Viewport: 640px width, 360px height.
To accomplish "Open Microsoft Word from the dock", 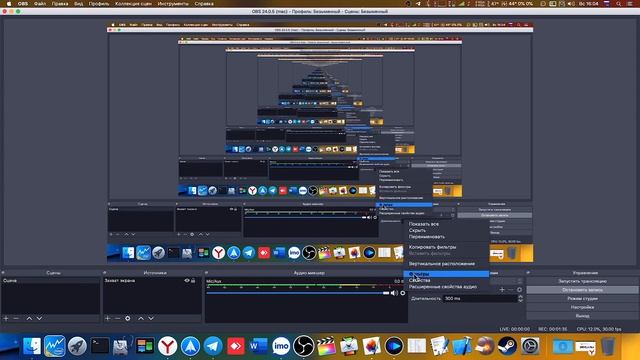I will click(x=258, y=346).
